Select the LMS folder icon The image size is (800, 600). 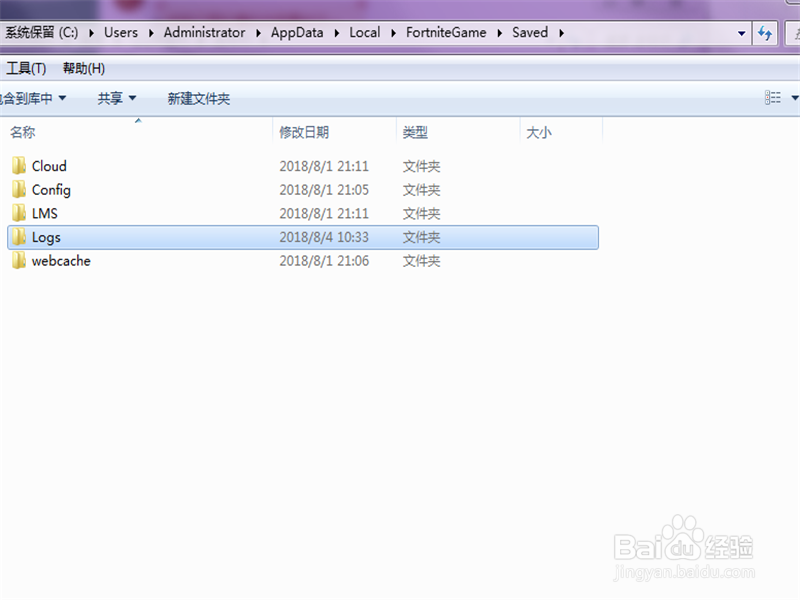click(19, 213)
